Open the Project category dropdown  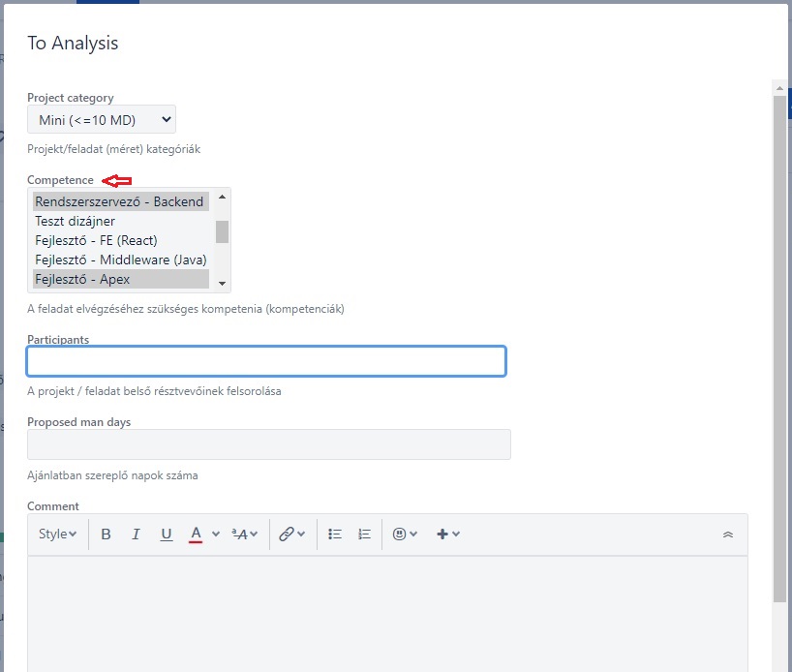[101, 119]
